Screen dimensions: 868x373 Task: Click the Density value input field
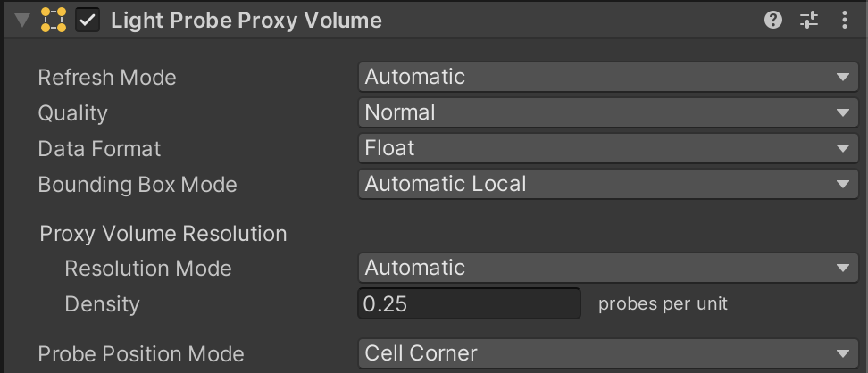(469, 304)
